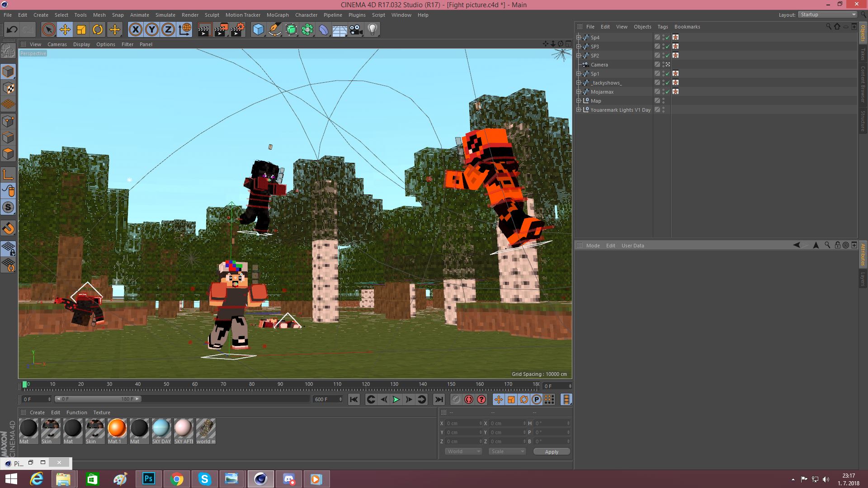The height and width of the screenshot is (488, 868).
Task: Toggle Y axis lock
Action: point(152,30)
